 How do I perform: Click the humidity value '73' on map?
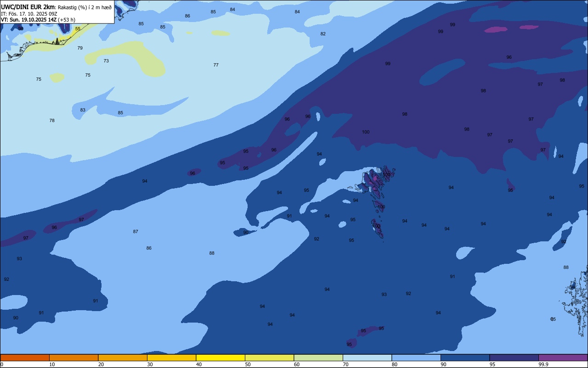[x=106, y=61]
